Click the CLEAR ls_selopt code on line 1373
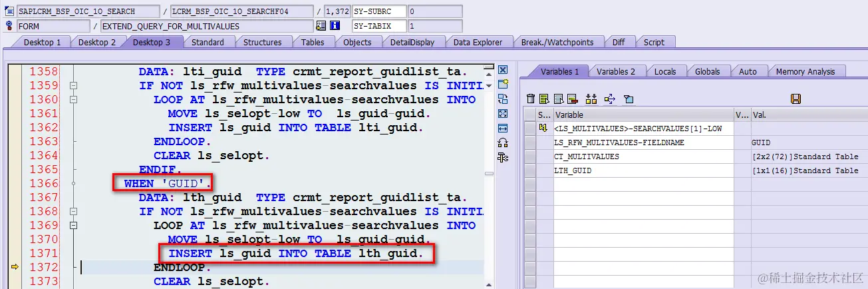This screenshot has height=289, width=868. 212,281
